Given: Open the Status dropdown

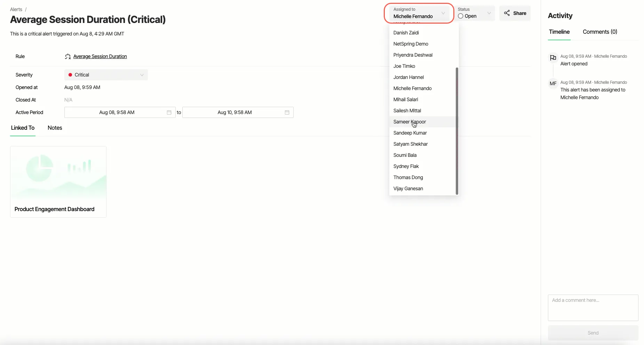Looking at the screenshot, I should [475, 13].
